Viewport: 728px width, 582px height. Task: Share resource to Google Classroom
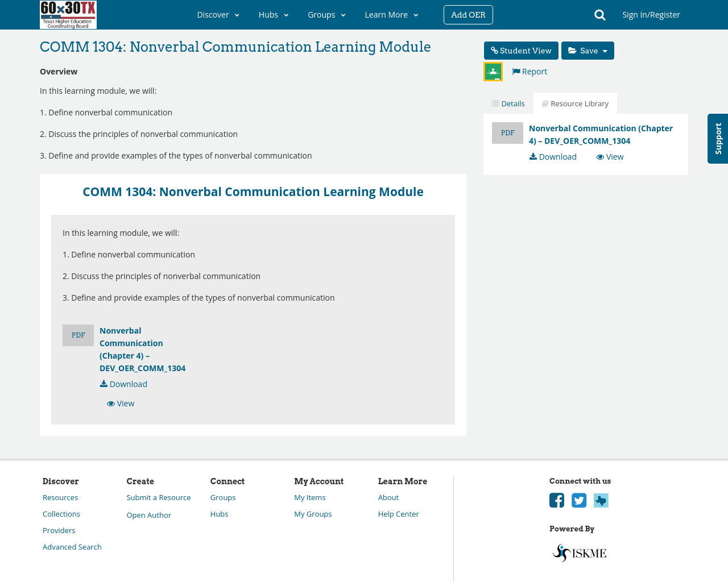pos(493,70)
